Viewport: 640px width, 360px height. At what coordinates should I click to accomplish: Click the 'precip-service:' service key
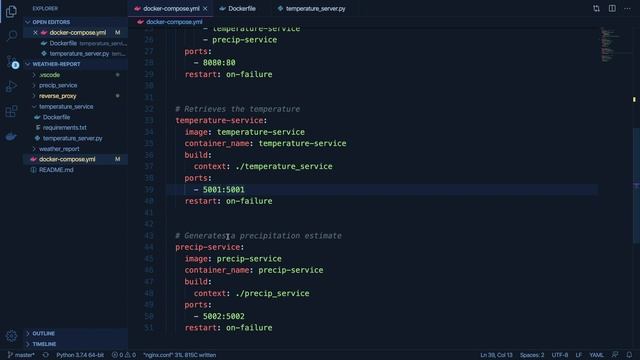(x=209, y=247)
